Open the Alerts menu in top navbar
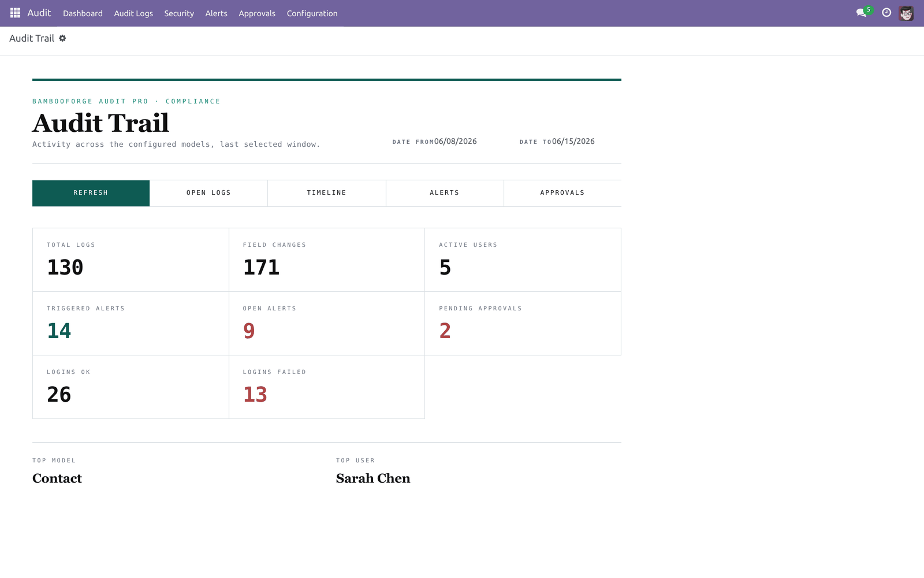 (x=217, y=13)
